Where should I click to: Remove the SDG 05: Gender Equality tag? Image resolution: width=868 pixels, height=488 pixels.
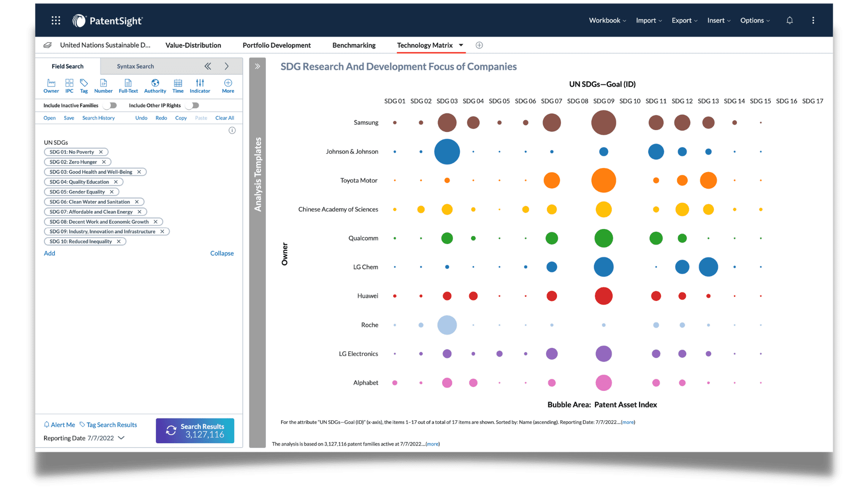pyautogui.click(x=112, y=192)
